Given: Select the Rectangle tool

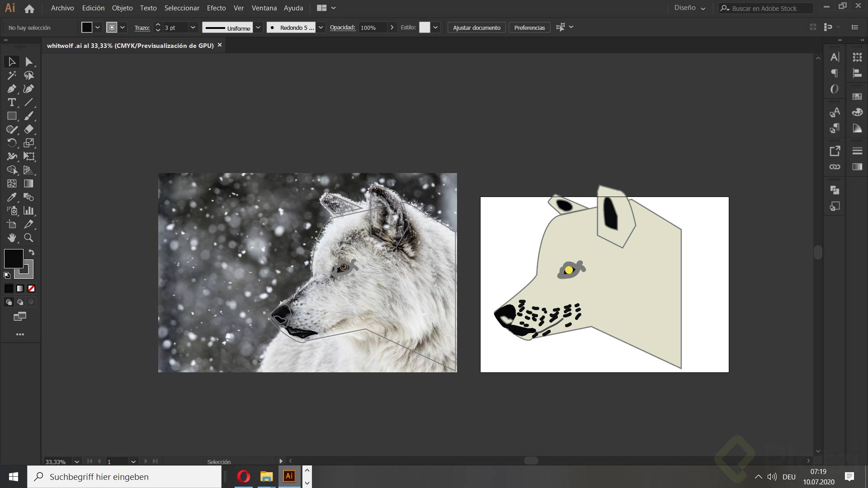Looking at the screenshot, I should (x=12, y=116).
